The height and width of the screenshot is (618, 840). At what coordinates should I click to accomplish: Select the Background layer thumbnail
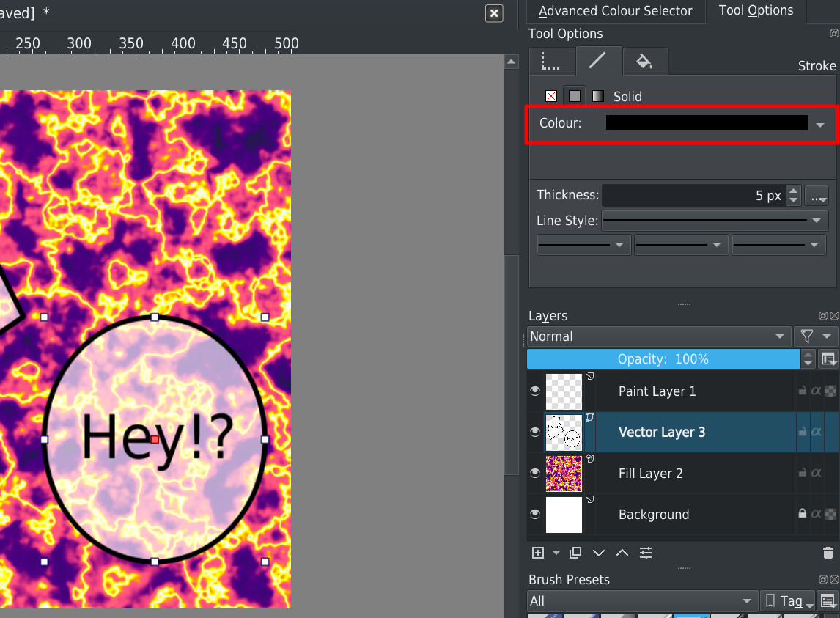tap(564, 515)
